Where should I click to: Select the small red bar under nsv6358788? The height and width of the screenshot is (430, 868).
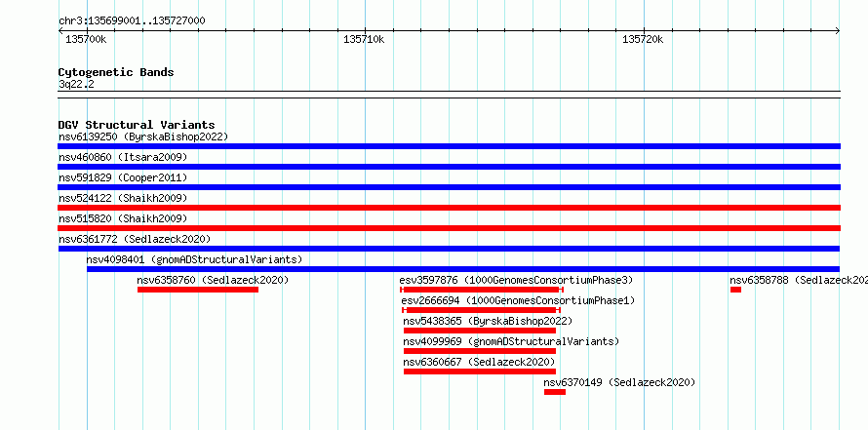pos(735,290)
